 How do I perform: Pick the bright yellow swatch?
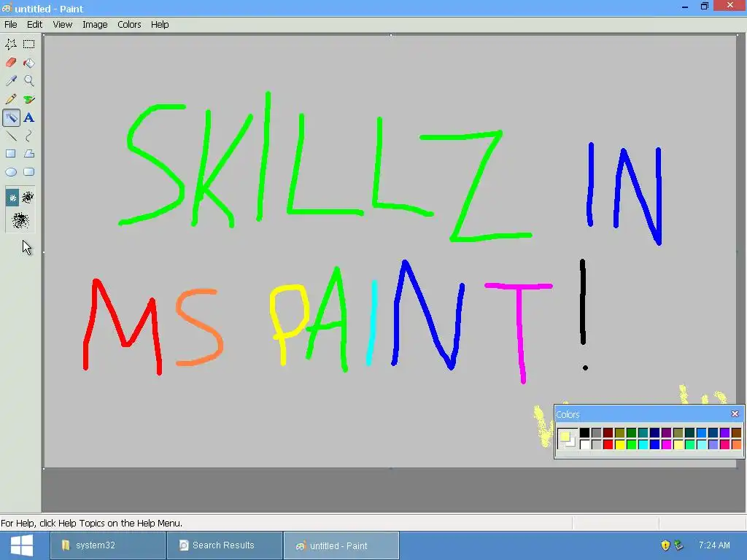coord(620,445)
